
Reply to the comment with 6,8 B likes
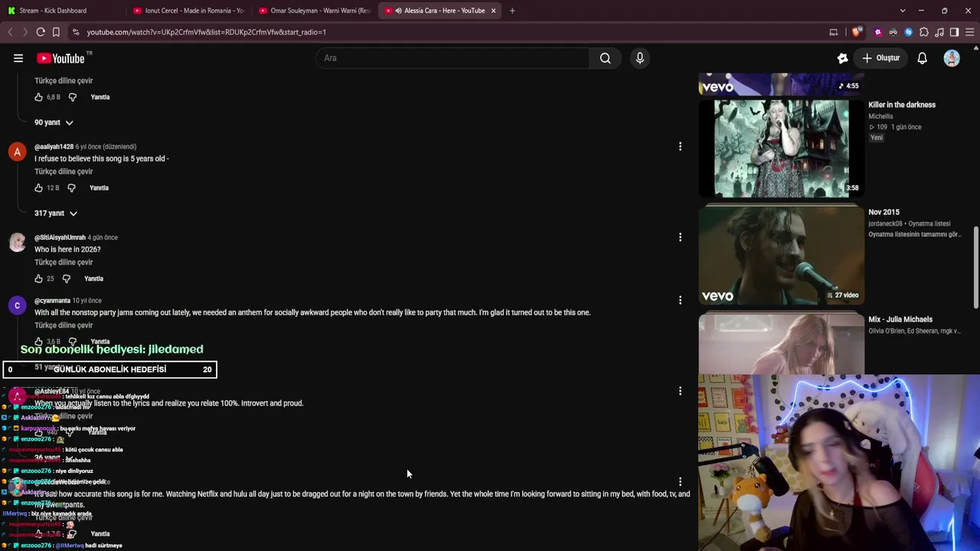click(x=100, y=97)
